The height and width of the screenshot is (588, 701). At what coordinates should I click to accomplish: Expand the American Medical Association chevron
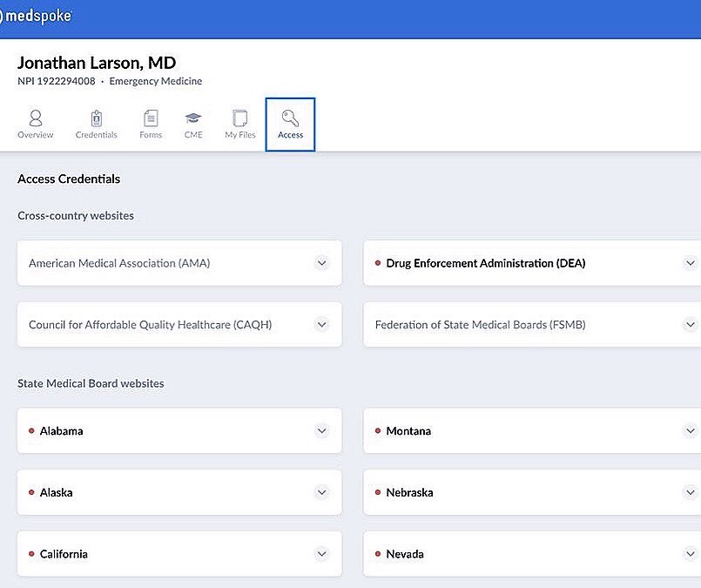click(322, 263)
